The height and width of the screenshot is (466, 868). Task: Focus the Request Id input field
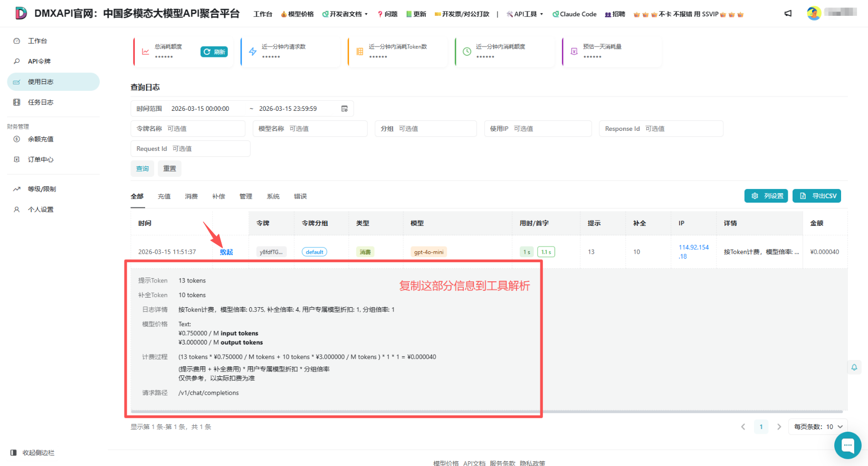(x=190, y=149)
